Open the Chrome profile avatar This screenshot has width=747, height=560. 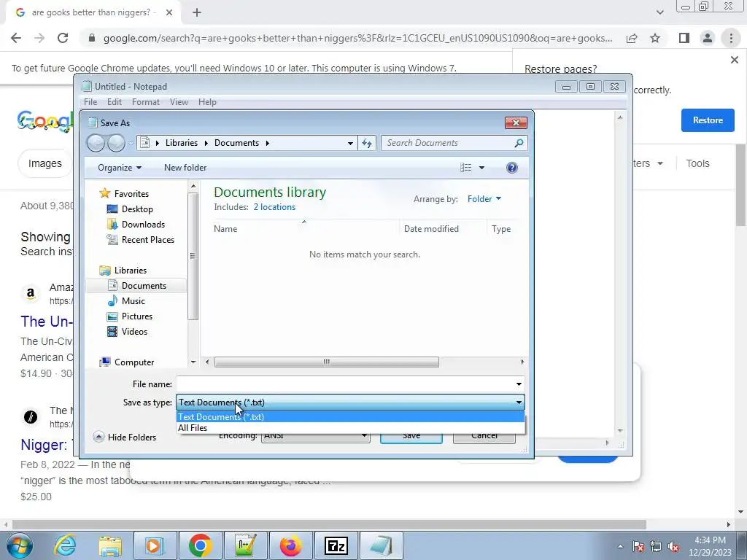coord(708,38)
